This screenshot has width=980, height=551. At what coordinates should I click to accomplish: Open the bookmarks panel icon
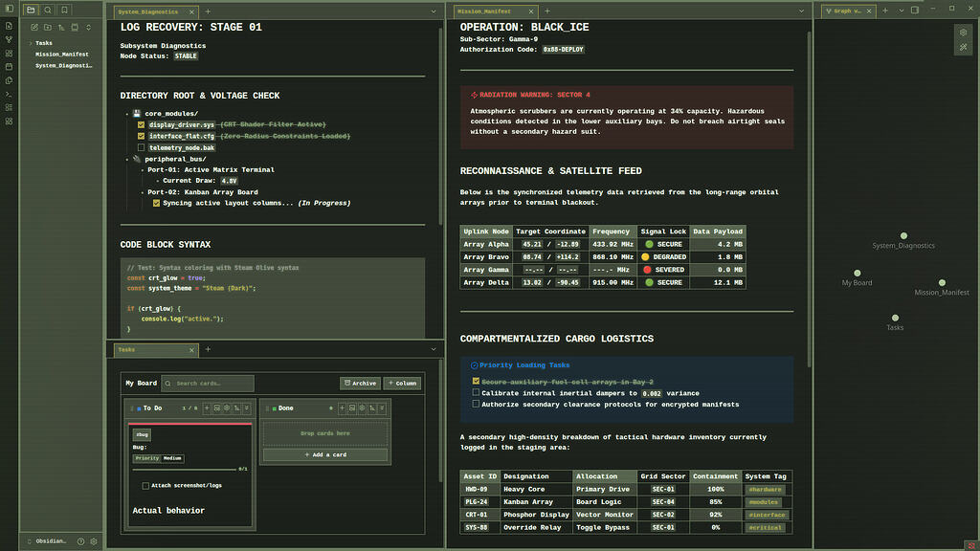(x=64, y=10)
